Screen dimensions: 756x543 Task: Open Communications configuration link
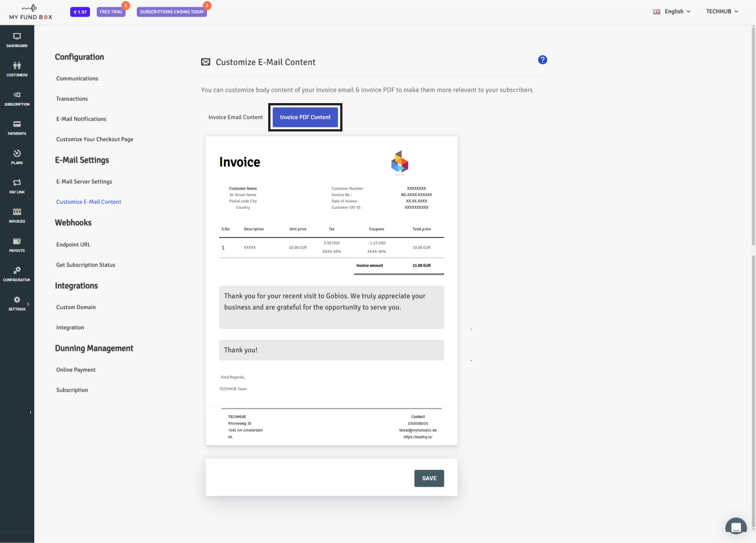77,78
